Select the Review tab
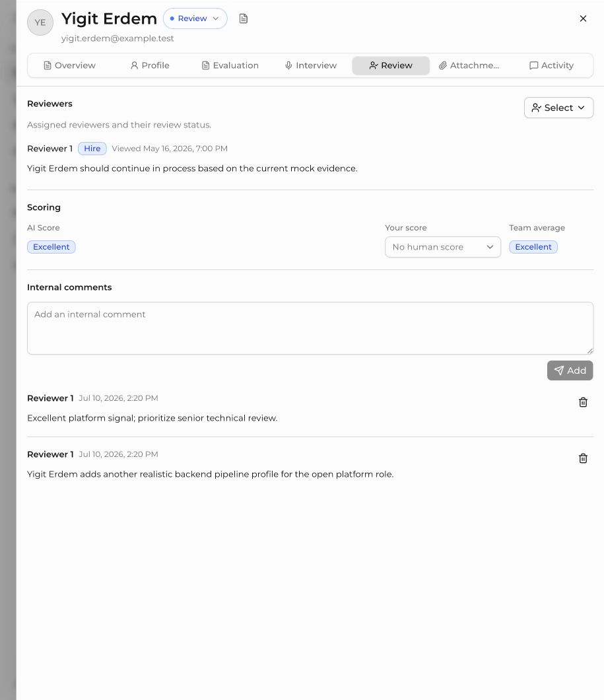The height and width of the screenshot is (700, 604). coord(391,65)
